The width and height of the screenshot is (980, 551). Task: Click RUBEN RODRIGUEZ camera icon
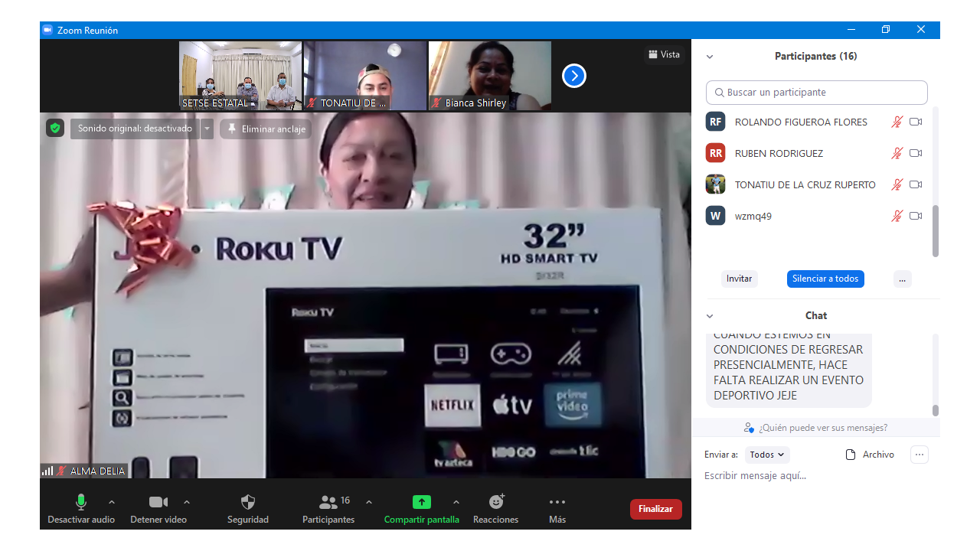coord(916,153)
